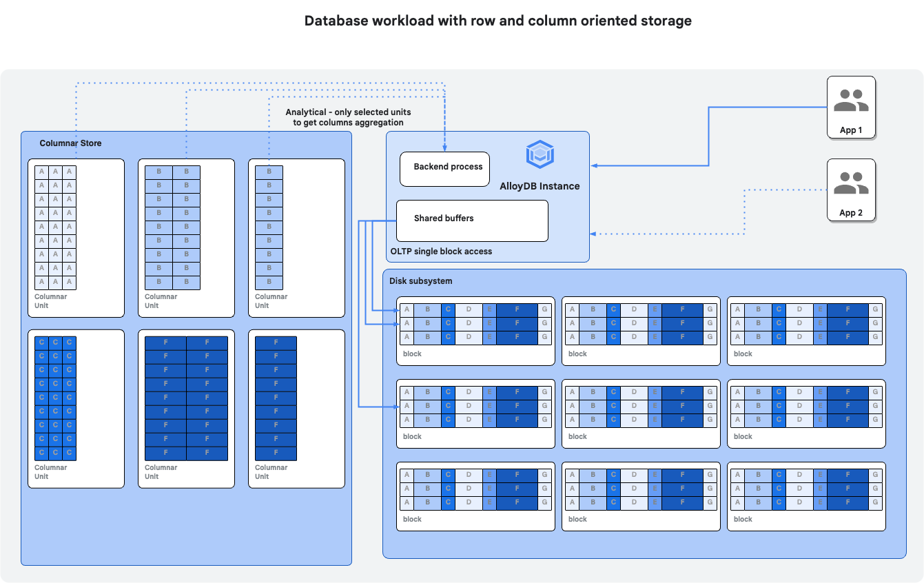Click the App 1 text label
Image resolution: width=924 pixels, height=583 pixels.
point(851,130)
